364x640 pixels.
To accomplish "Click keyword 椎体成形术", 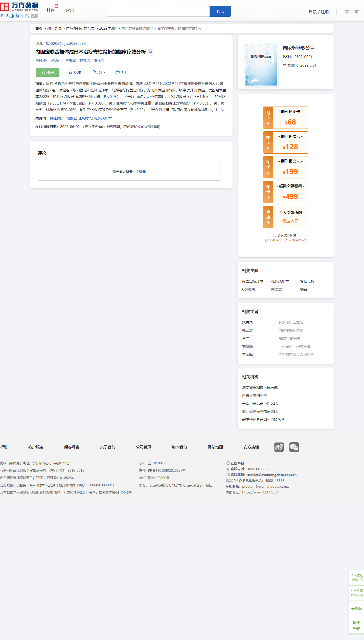I will coord(103,118).
